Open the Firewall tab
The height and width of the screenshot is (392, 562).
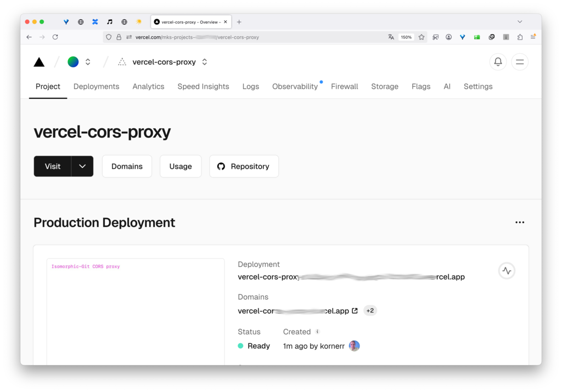tap(345, 87)
